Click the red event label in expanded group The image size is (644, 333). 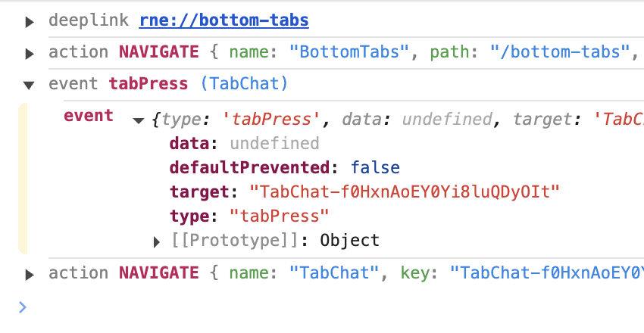pyautogui.click(x=89, y=116)
